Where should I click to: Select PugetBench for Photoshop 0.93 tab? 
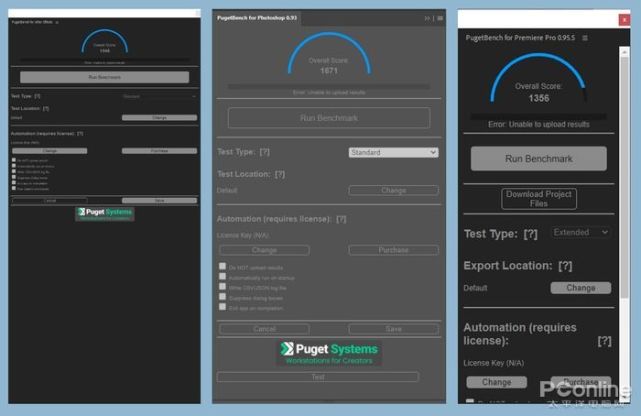click(x=257, y=18)
